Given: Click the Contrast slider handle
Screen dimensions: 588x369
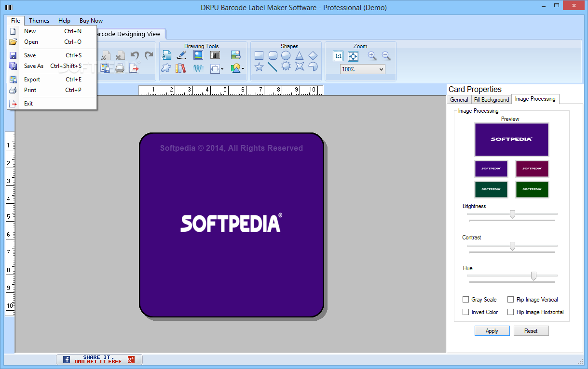Looking at the screenshot, I should (x=512, y=246).
